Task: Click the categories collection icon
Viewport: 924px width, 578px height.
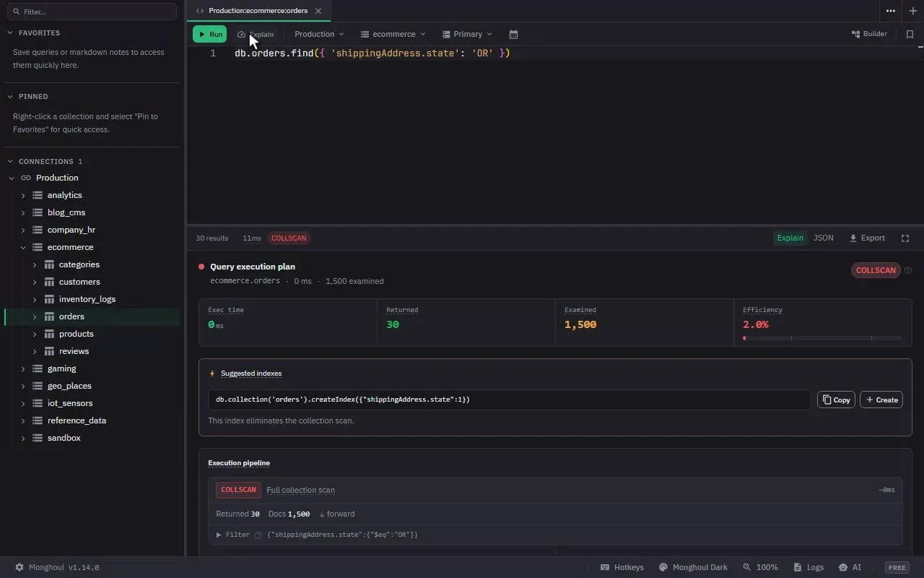Action: click(x=49, y=264)
